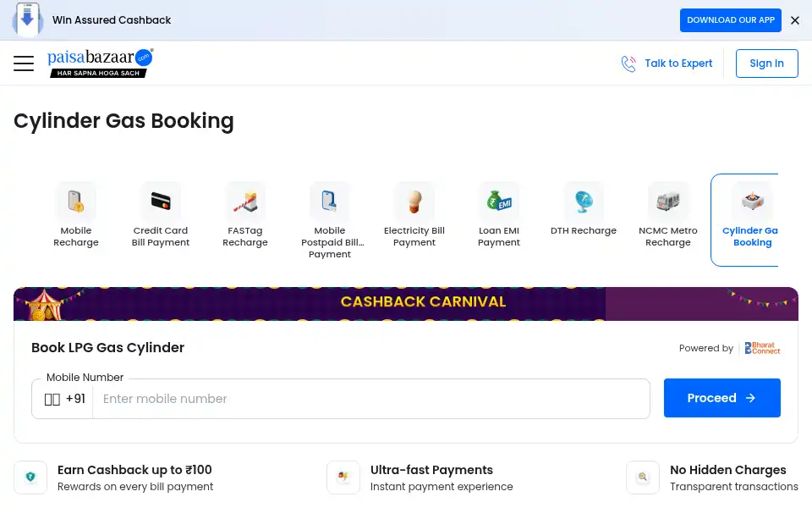Select the Loan EMI Payment icon
Image resolution: width=812 pixels, height=508 pixels.
pyautogui.click(x=499, y=202)
